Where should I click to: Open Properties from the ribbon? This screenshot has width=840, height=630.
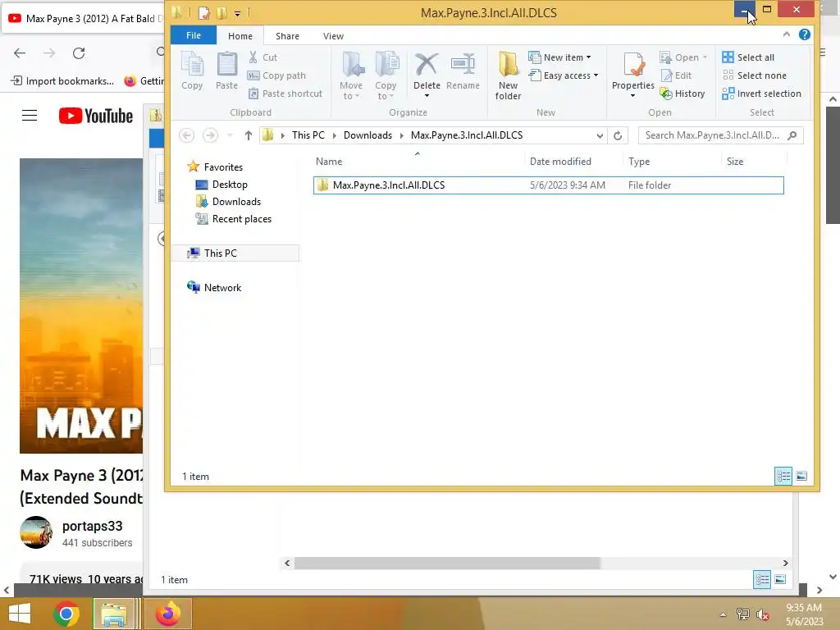pos(633,75)
